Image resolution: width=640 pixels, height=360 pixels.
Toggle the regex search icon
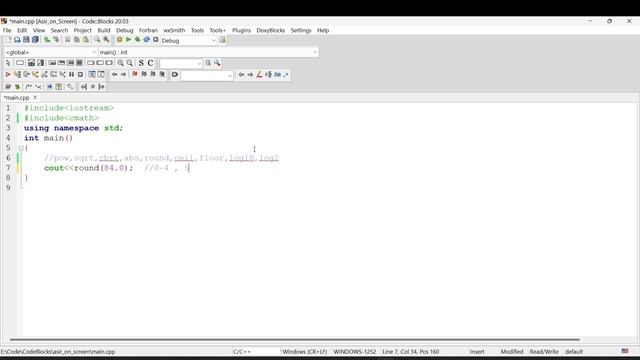(286, 74)
